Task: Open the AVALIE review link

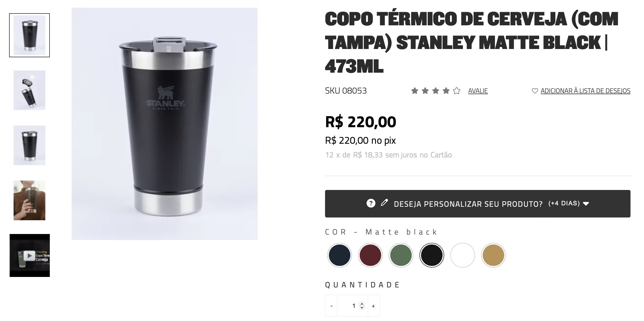Action: [x=478, y=91]
